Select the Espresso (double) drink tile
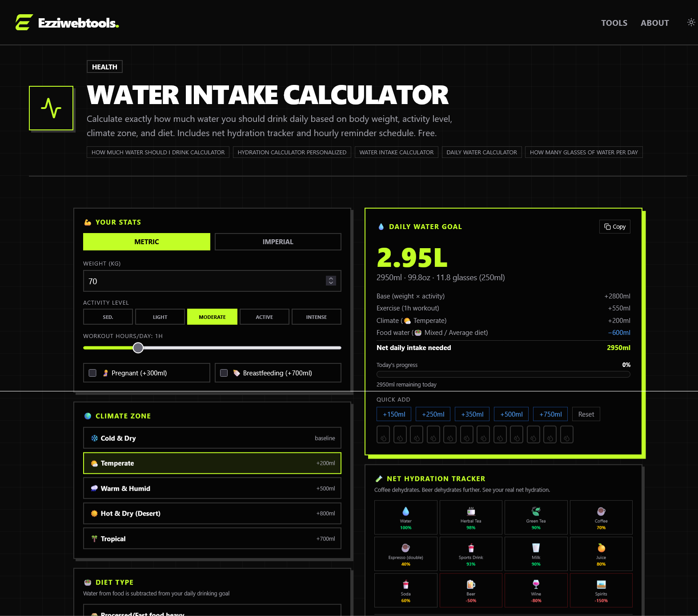The width and height of the screenshot is (698, 616). tap(406, 554)
